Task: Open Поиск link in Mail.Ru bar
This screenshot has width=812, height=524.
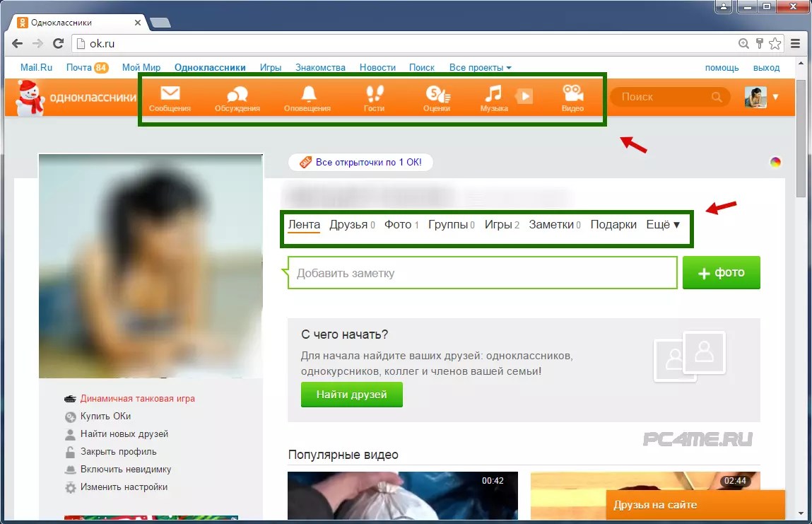Action: 421,67
